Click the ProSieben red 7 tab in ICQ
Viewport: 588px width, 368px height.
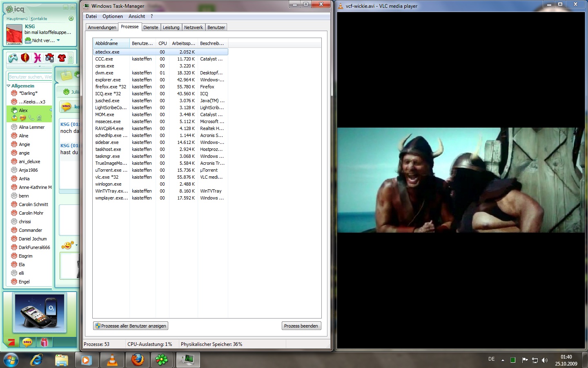click(x=12, y=342)
